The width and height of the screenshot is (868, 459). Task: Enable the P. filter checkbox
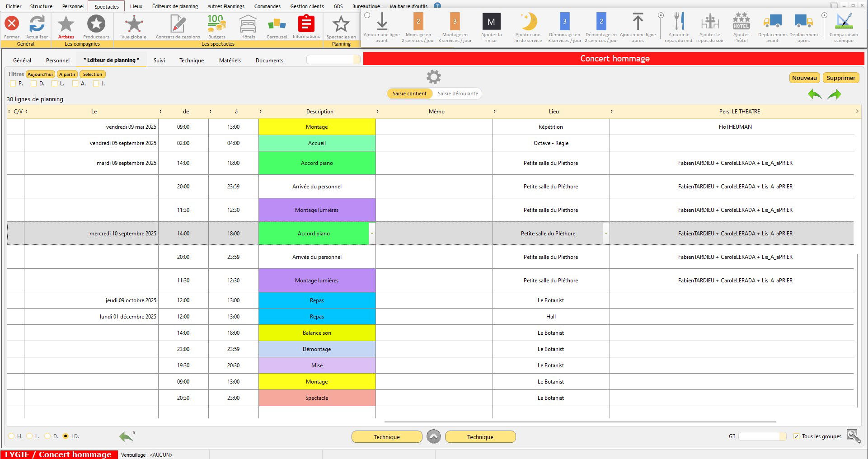tap(13, 84)
